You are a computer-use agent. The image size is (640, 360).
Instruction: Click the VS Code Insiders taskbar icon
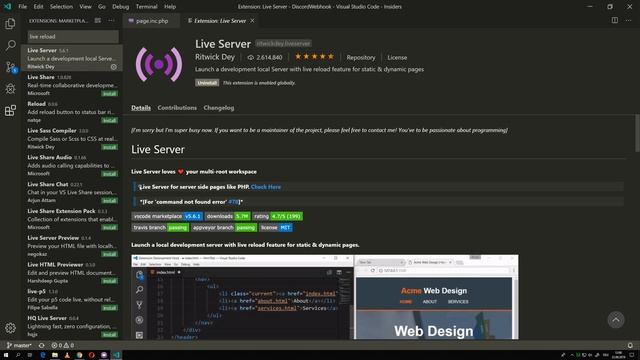(116, 355)
